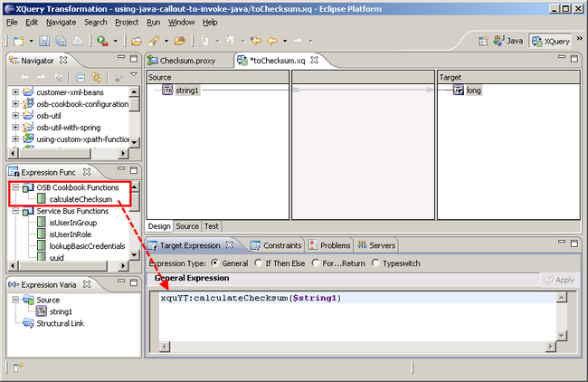
Task: Open the Help menu
Action: (x=210, y=23)
